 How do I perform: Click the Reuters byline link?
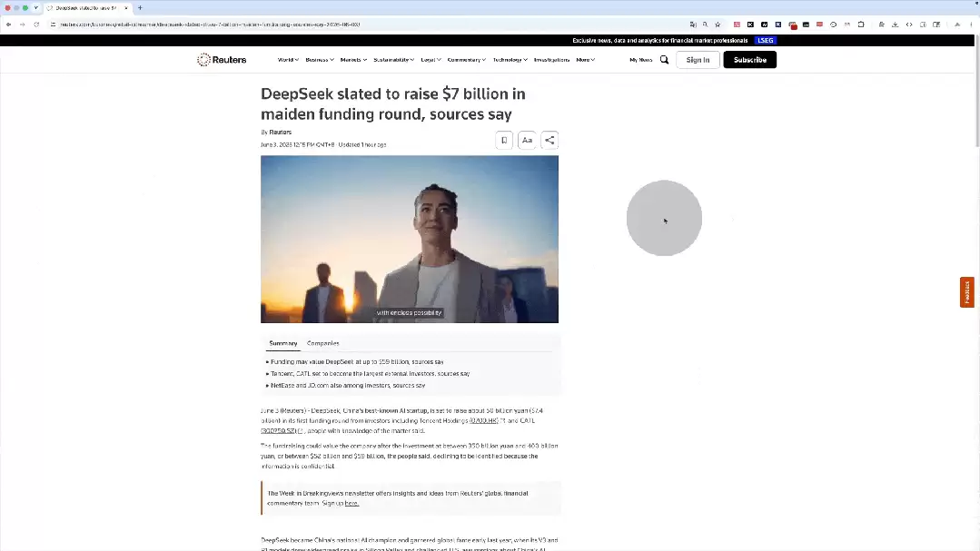pos(280,133)
